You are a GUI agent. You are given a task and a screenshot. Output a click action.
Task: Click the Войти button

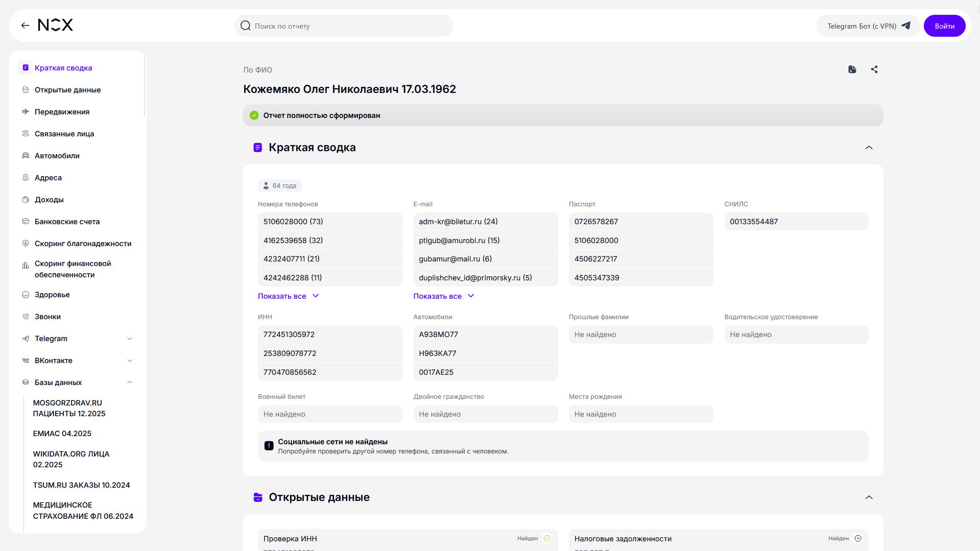tap(944, 26)
